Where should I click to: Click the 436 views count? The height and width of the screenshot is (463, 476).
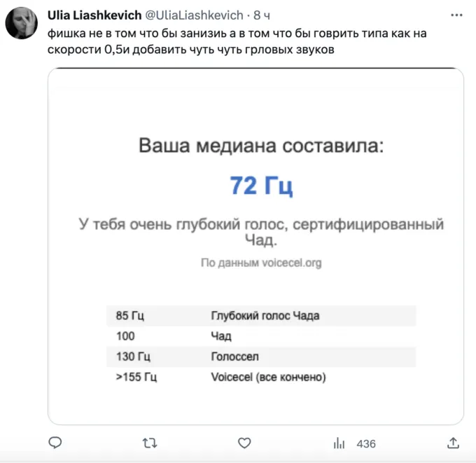pyautogui.click(x=365, y=443)
